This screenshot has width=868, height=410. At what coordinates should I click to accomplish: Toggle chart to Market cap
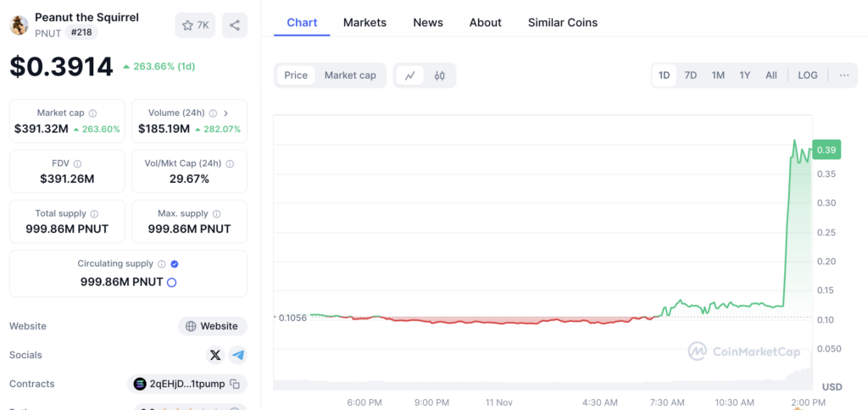click(350, 75)
